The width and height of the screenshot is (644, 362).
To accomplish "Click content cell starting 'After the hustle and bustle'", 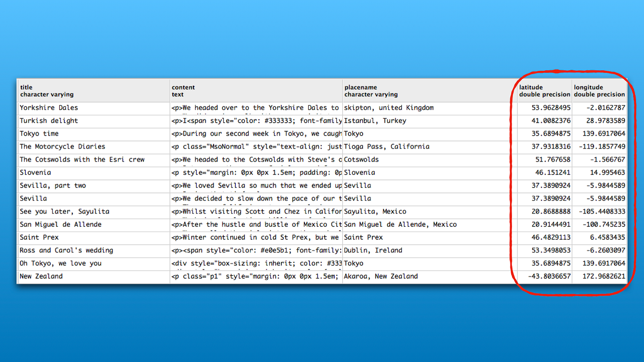I will coord(256,224).
